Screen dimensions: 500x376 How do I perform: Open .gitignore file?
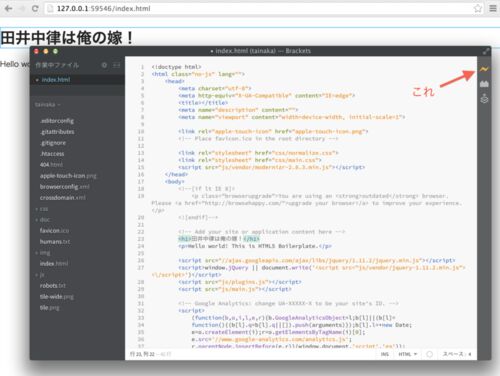coord(53,143)
